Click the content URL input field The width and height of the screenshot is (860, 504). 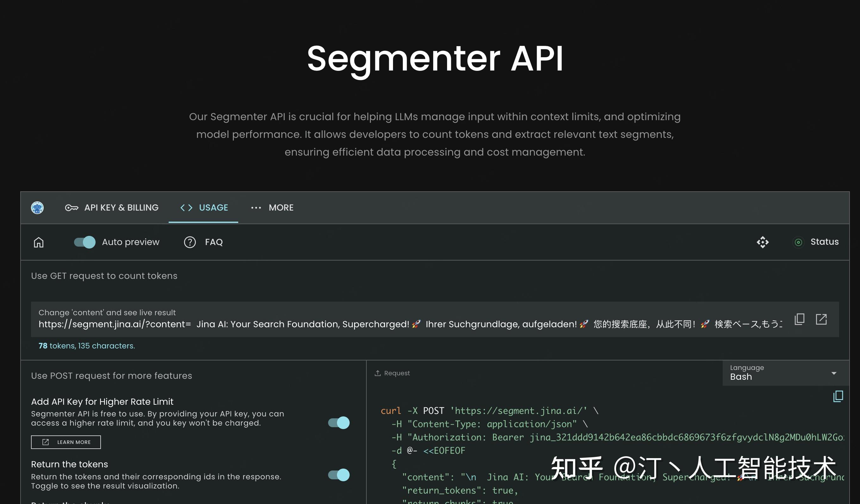point(409,324)
